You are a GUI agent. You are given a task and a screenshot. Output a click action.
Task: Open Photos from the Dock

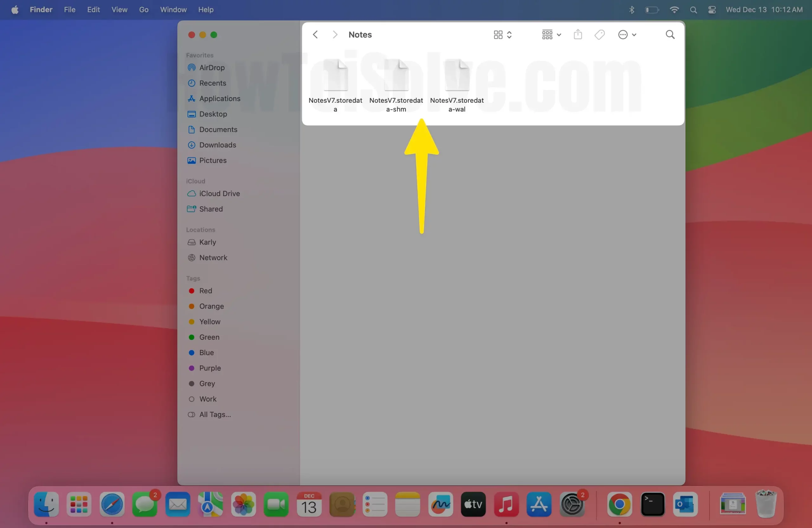[243, 504]
